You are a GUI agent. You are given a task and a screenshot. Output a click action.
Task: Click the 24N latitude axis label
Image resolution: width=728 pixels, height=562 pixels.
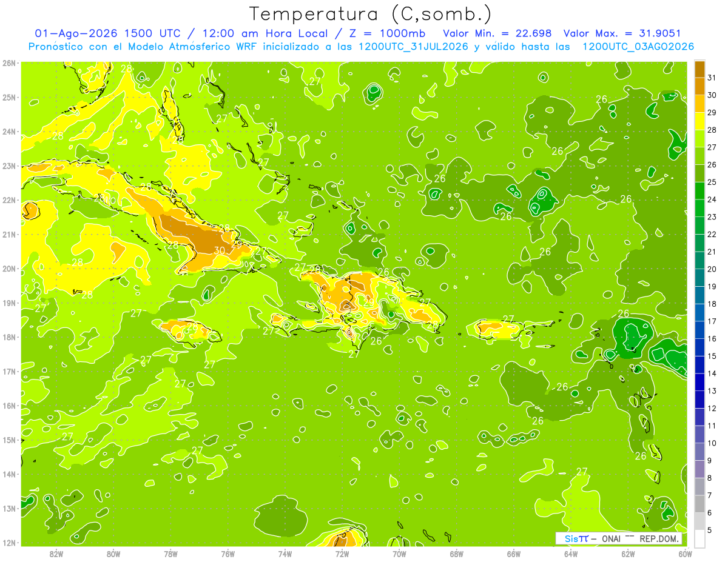click(9, 132)
